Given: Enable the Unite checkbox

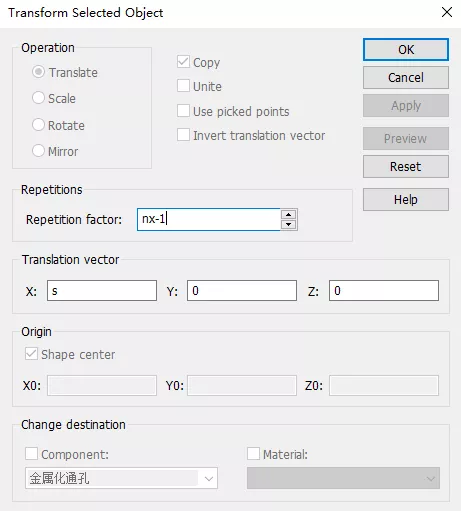Looking at the screenshot, I should click(183, 86).
